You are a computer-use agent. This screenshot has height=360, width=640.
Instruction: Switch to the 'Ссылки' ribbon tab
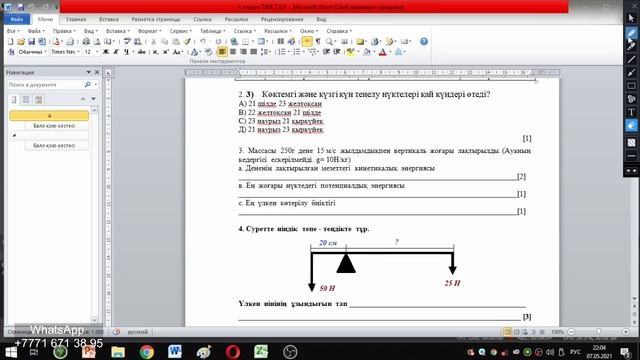click(x=202, y=19)
